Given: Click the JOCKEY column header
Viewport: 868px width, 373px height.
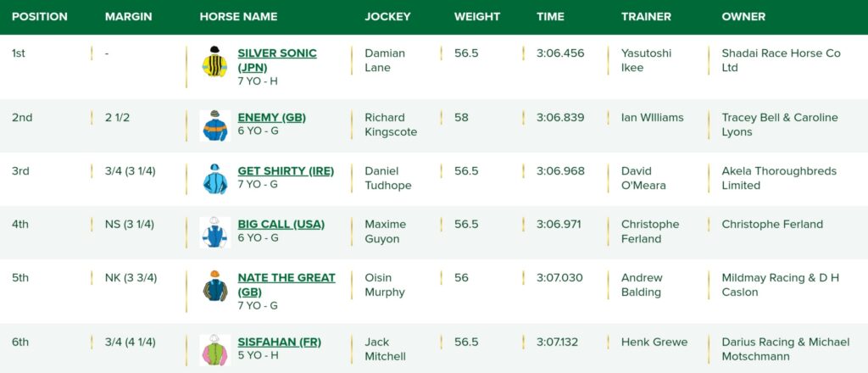Looking at the screenshot, I should click(x=387, y=17).
